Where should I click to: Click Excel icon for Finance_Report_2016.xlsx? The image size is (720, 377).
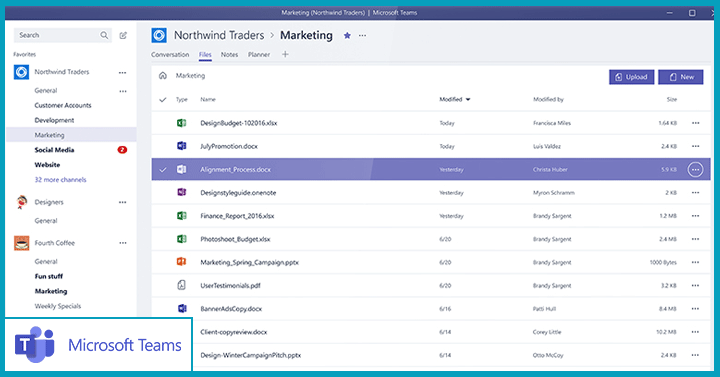[182, 216]
